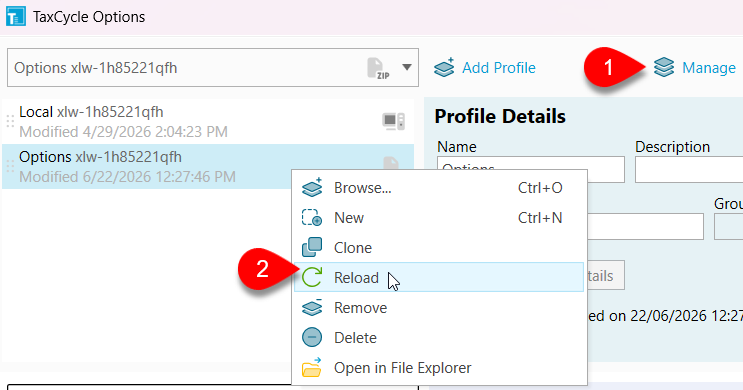The image size is (743, 390).
Task: Click the Description input field
Action: pyautogui.click(x=689, y=169)
